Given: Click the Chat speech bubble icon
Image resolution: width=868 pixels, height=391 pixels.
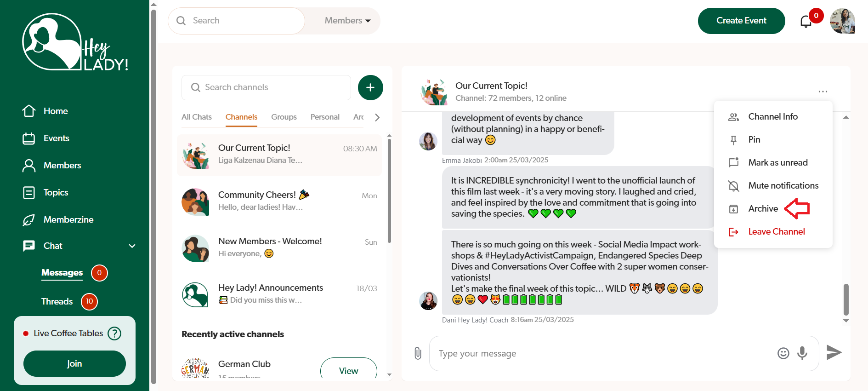Looking at the screenshot, I should (29, 246).
